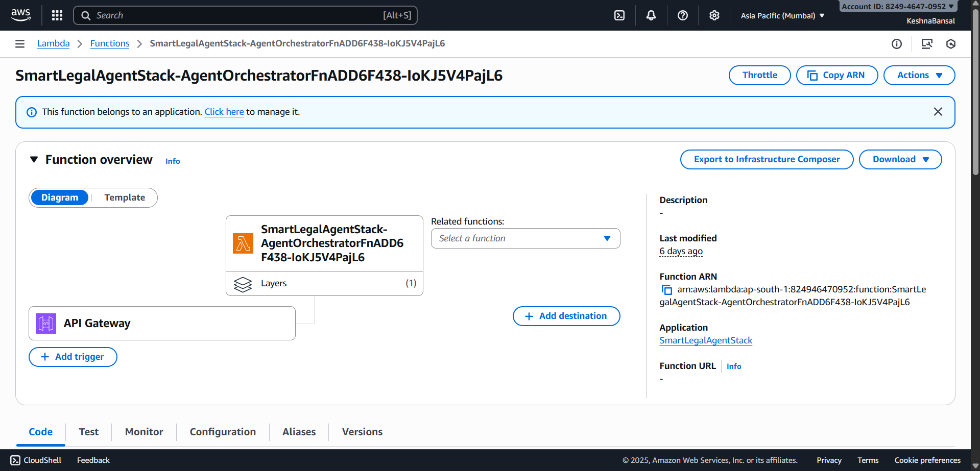Screen dimensions: 980x471
Task: Open the notifications bell
Action: (651, 15)
